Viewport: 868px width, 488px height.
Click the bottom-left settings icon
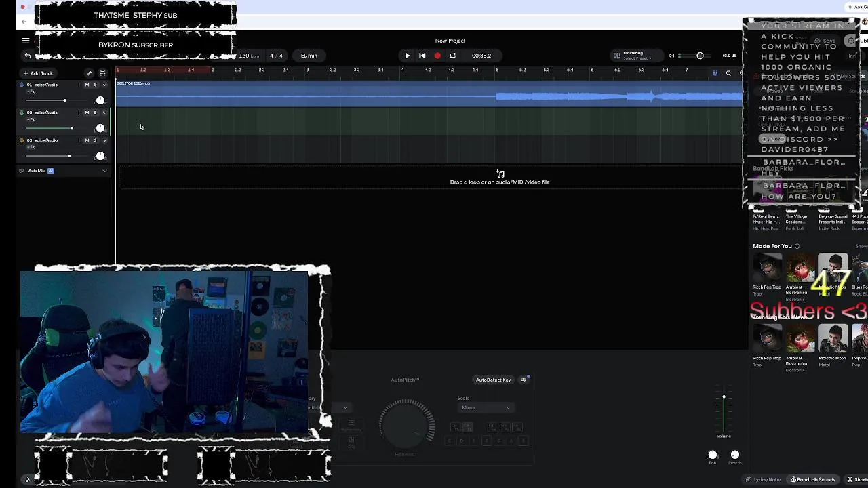tap(27, 479)
